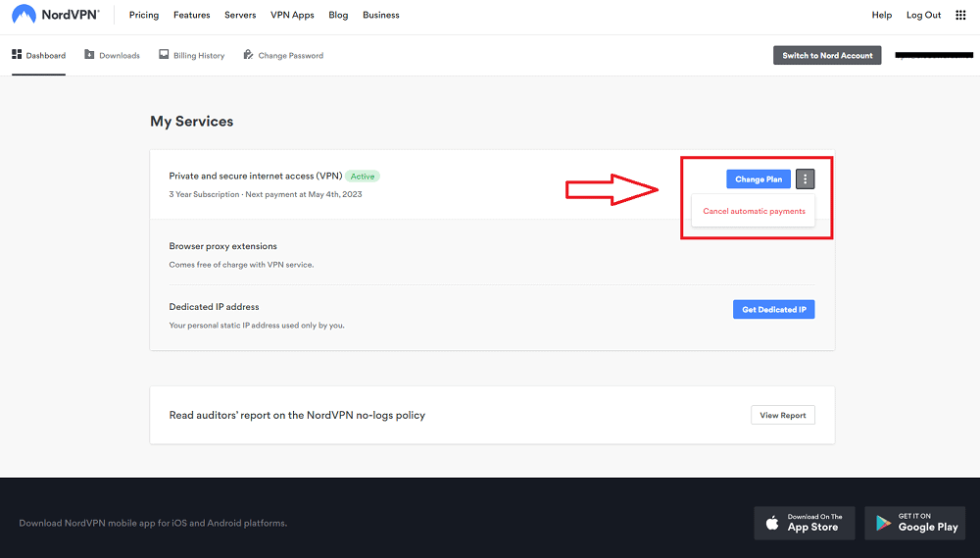
Task: Open Servers in the top navigation
Action: 240,15
